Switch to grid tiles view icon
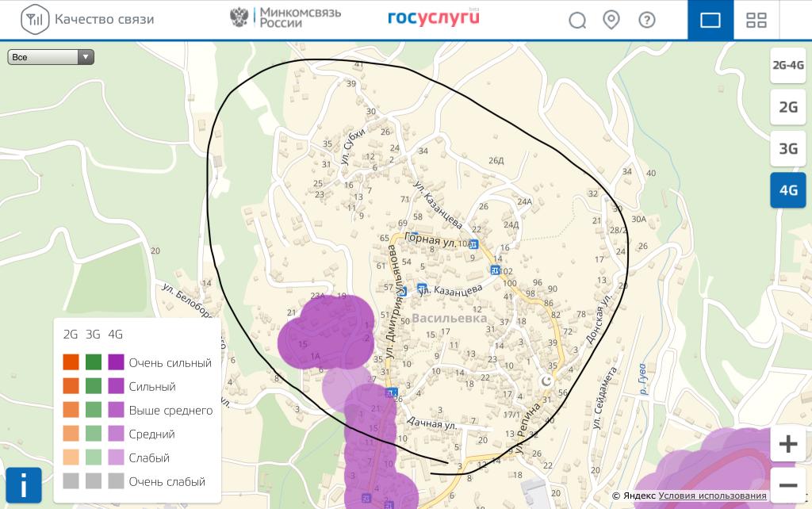 (x=756, y=20)
